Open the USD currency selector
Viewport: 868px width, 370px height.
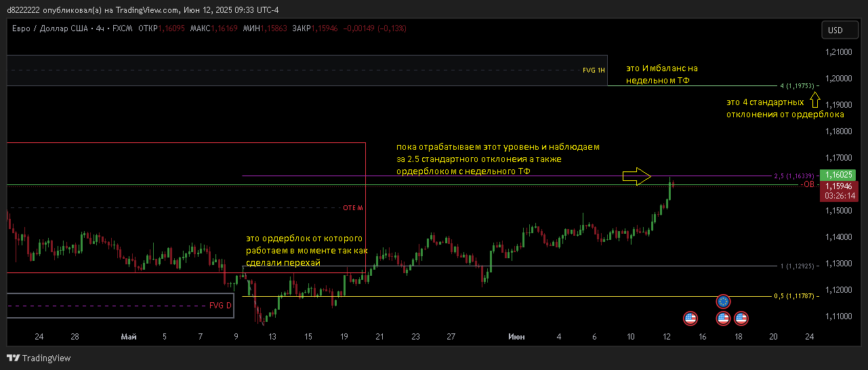click(840, 30)
